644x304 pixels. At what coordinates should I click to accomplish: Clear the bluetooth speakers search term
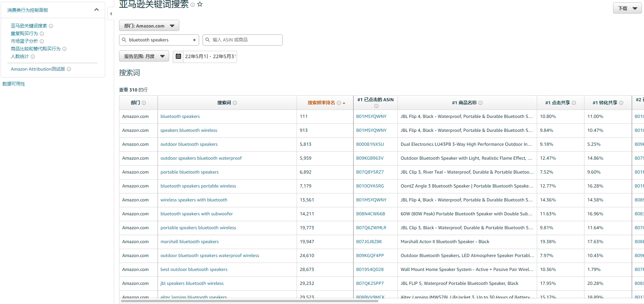(x=194, y=40)
